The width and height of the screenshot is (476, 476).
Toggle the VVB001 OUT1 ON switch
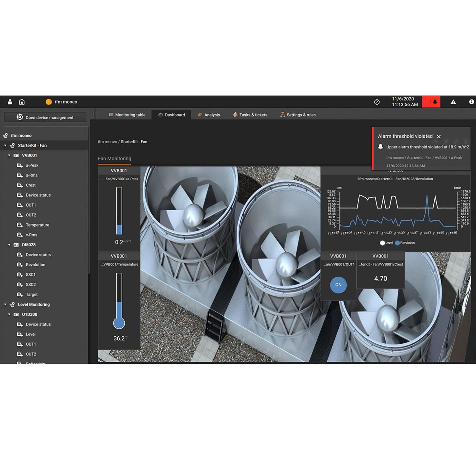tap(338, 285)
